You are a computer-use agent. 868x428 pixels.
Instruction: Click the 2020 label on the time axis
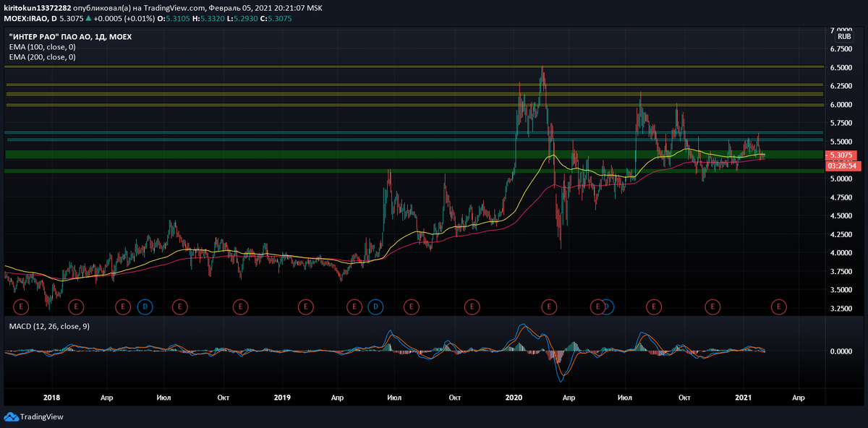point(514,398)
